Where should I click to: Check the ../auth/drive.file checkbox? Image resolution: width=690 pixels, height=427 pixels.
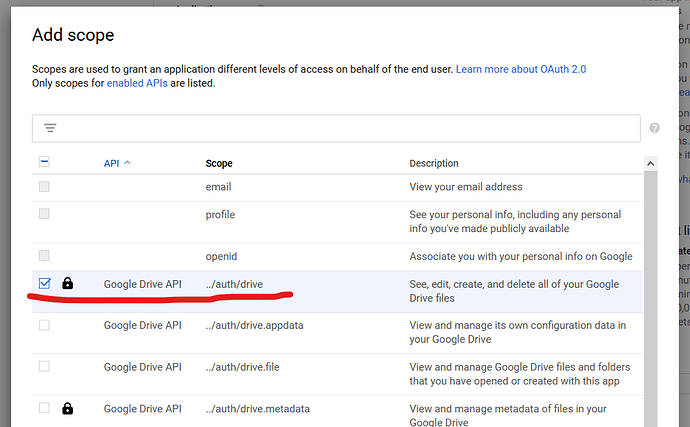44,366
